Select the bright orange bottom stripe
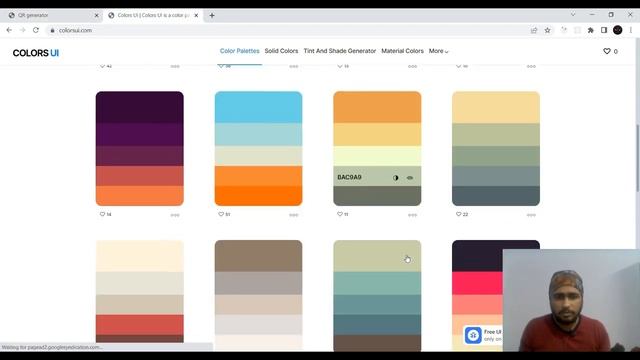Screen dimensions: 640x360 [258, 196]
